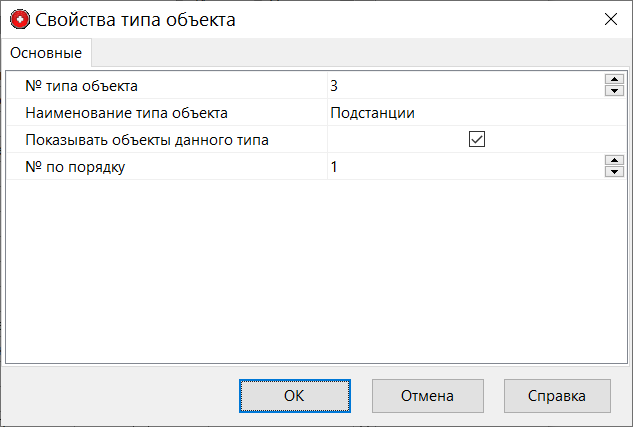Screen dimensions: 633x427
Task: Switch to the Основные tab
Action: coord(46,52)
